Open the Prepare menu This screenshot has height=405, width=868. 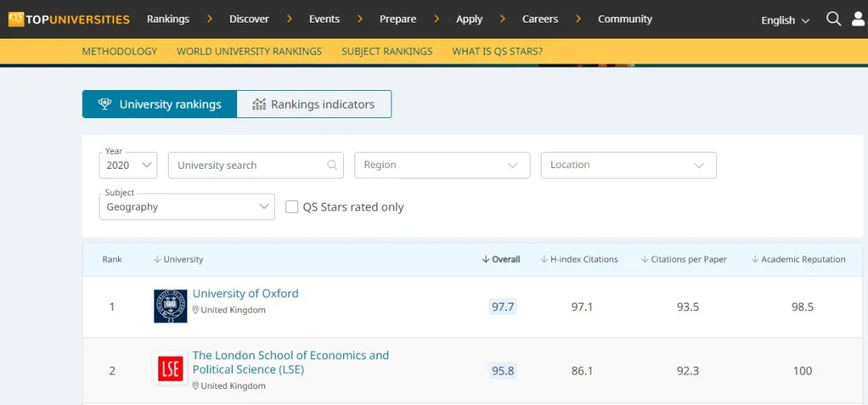pos(398,19)
